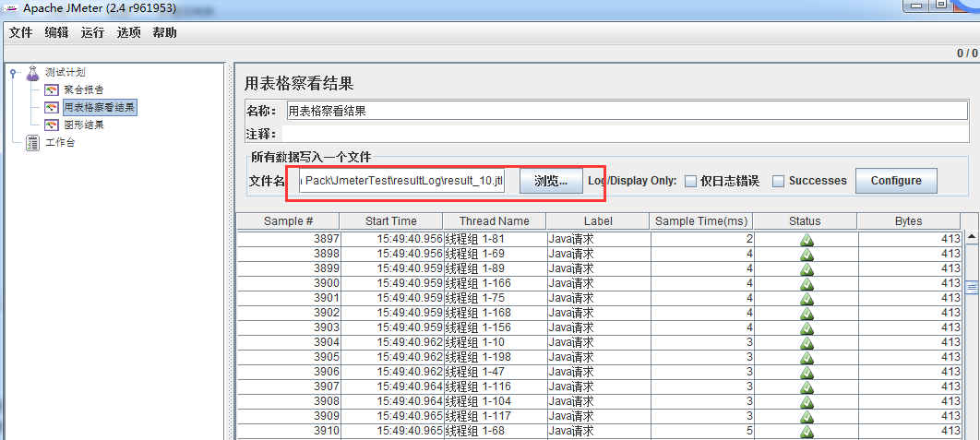Click the green status icon for sample 3908
Screen dimensions: 980x440
tap(807, 401)
